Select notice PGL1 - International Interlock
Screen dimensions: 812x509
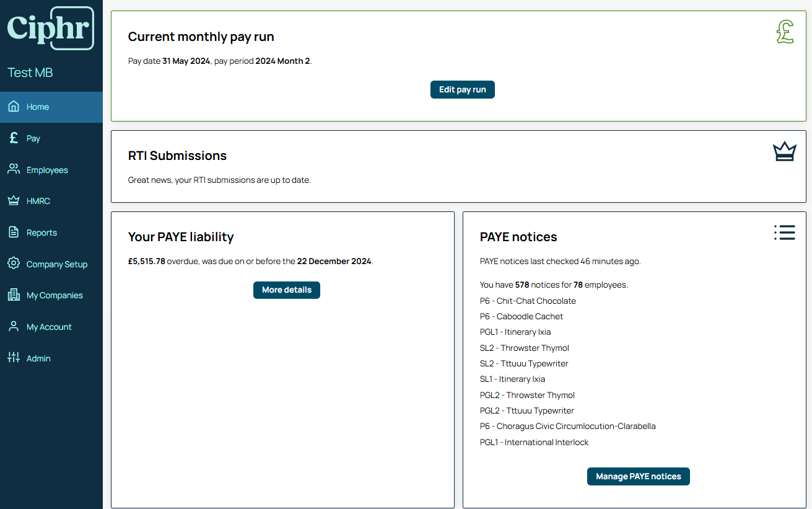click(534, 442)
